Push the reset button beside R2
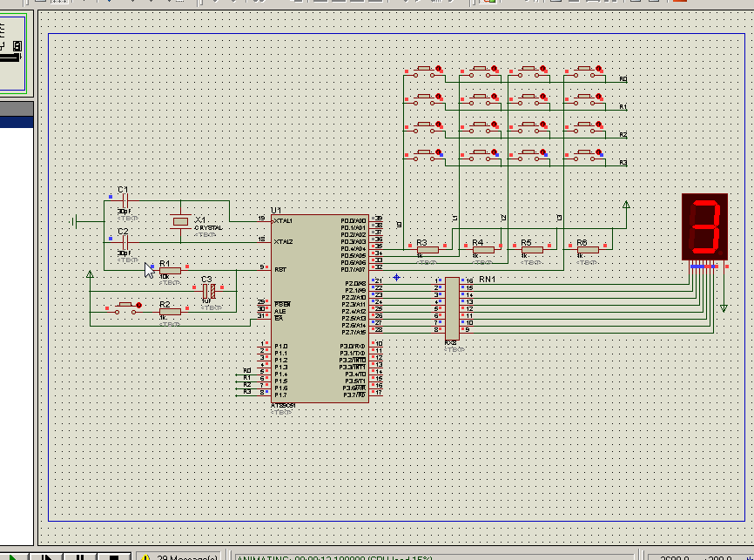Viewport: 754px width, 560px height. tap(125, 308)
